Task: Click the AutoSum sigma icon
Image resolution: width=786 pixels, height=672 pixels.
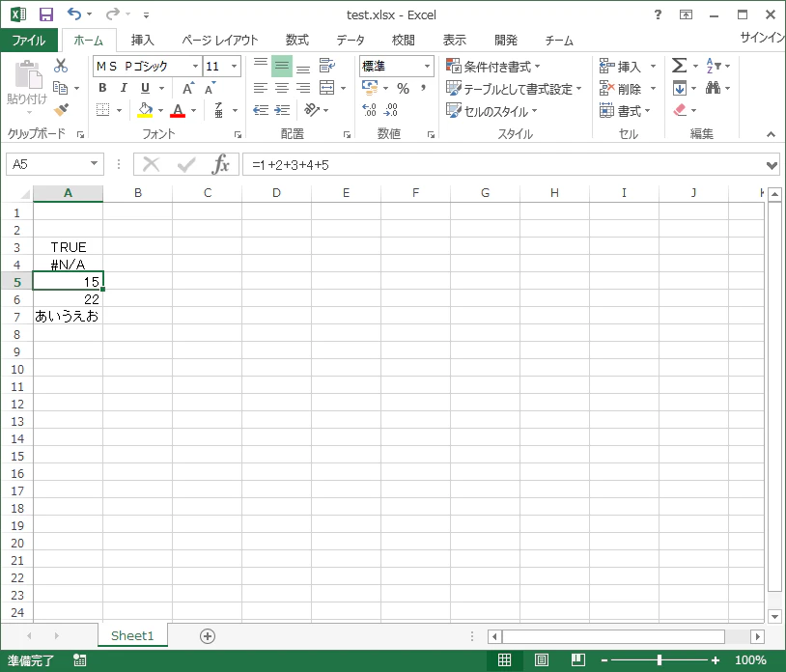Action: click(x=679, y=65)
